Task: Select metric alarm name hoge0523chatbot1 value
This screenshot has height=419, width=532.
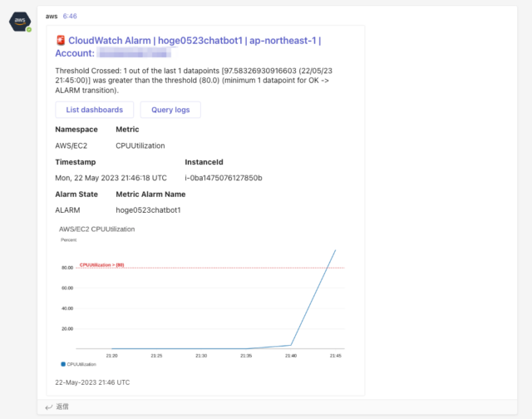Action: click(x=148, y=210)
